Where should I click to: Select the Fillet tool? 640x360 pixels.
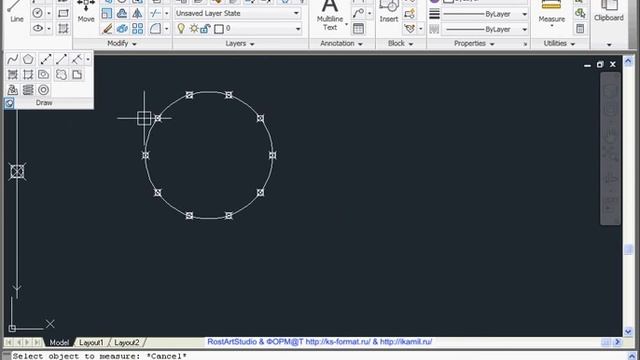pyautogui.click(x=155, y=29)
